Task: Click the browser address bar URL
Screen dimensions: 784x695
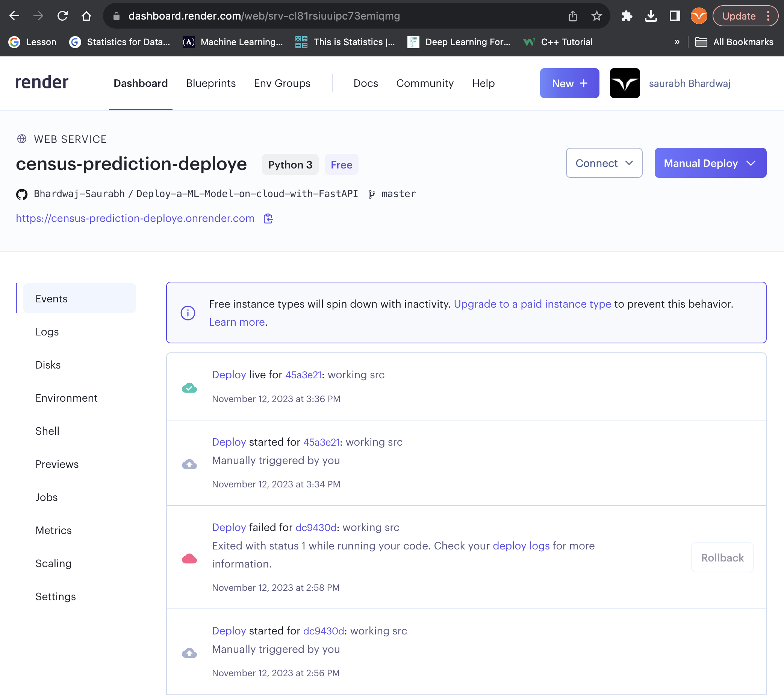Action: pos(264,16)
